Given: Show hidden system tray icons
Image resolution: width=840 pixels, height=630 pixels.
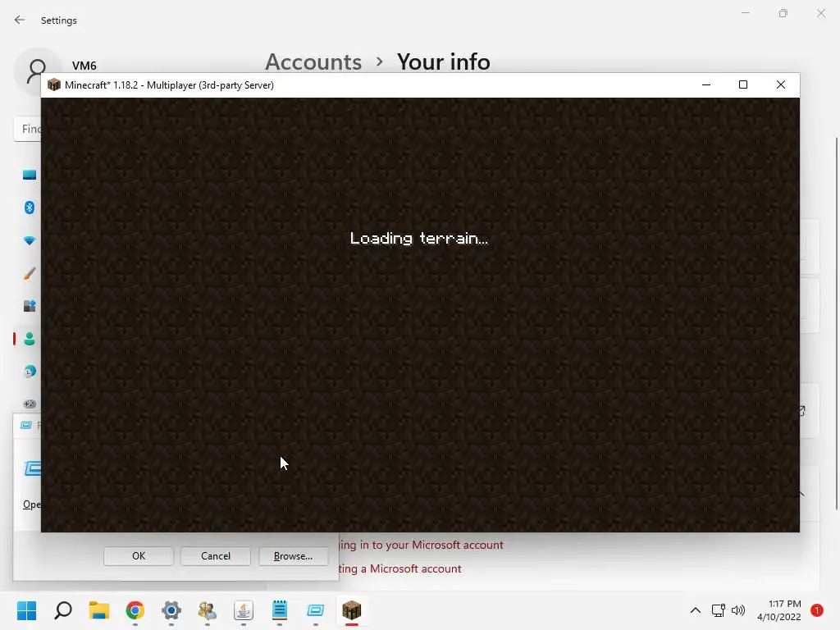Looking at the screenshot, I should pos(696,610).
